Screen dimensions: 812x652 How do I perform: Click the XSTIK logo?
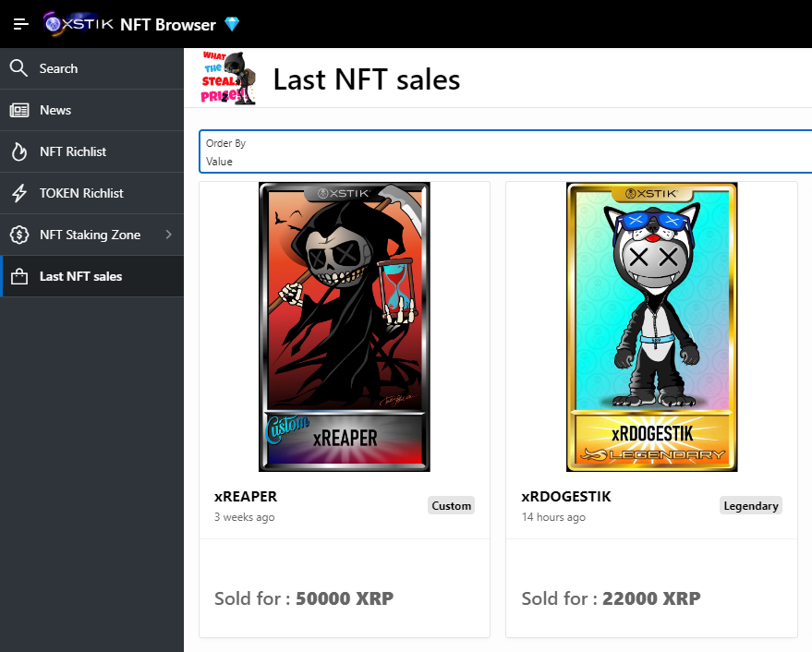[79, 24]
